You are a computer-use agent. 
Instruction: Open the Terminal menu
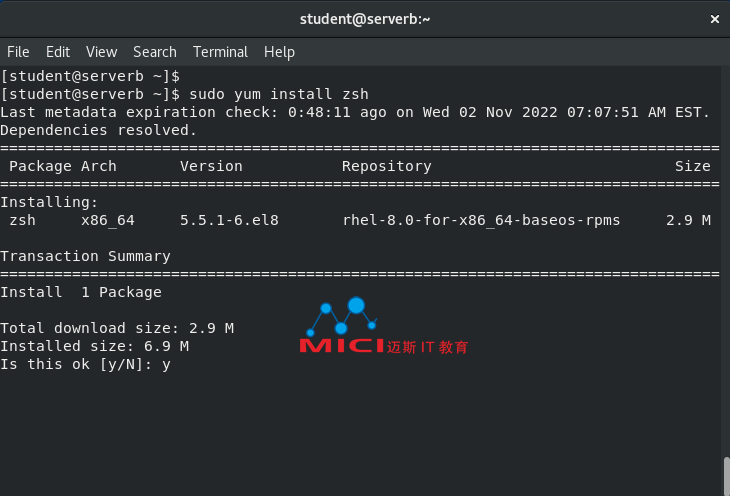click(221, 52)
